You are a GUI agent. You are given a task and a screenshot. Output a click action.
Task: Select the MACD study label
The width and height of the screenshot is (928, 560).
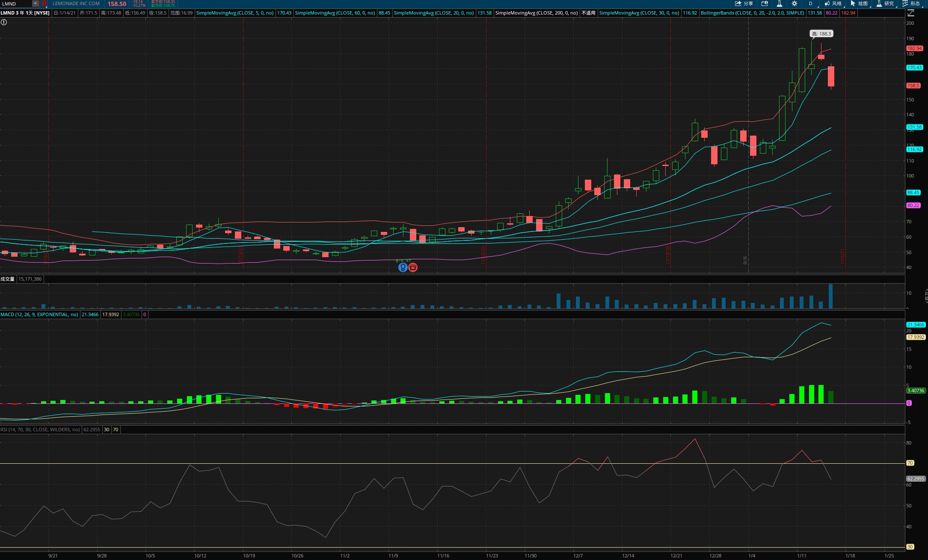39,314
